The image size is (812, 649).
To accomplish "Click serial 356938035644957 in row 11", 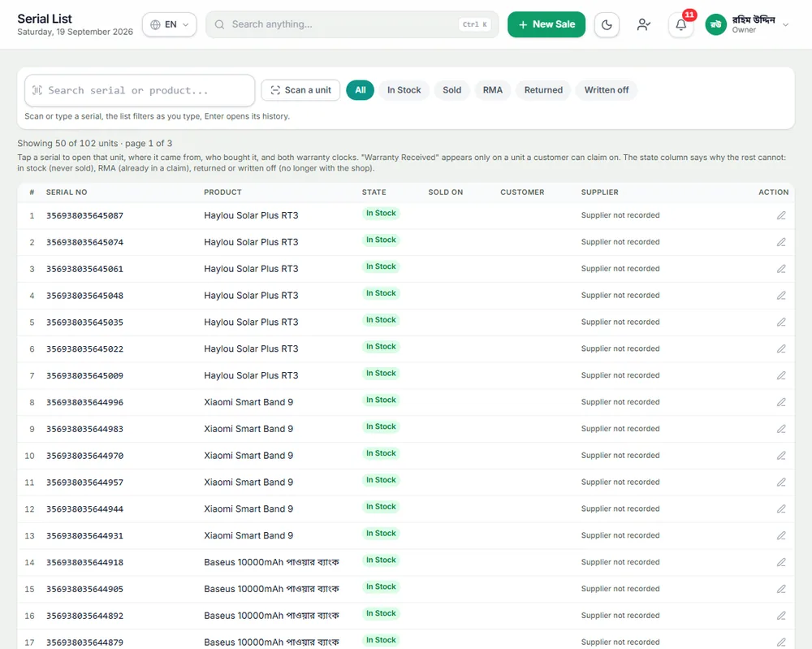I will coord(85,482).
